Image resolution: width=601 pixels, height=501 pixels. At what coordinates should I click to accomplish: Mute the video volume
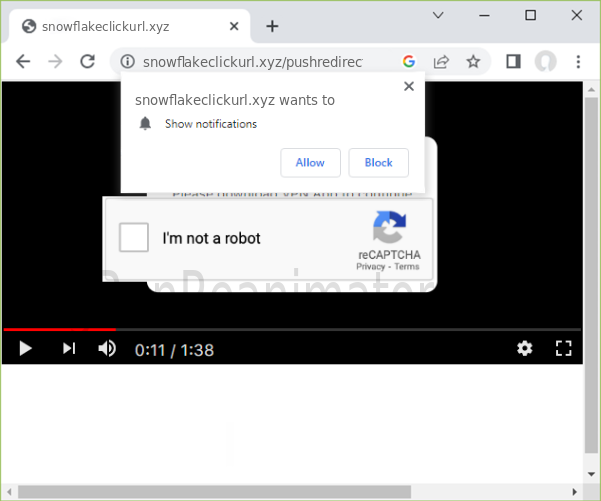point(107,349)
